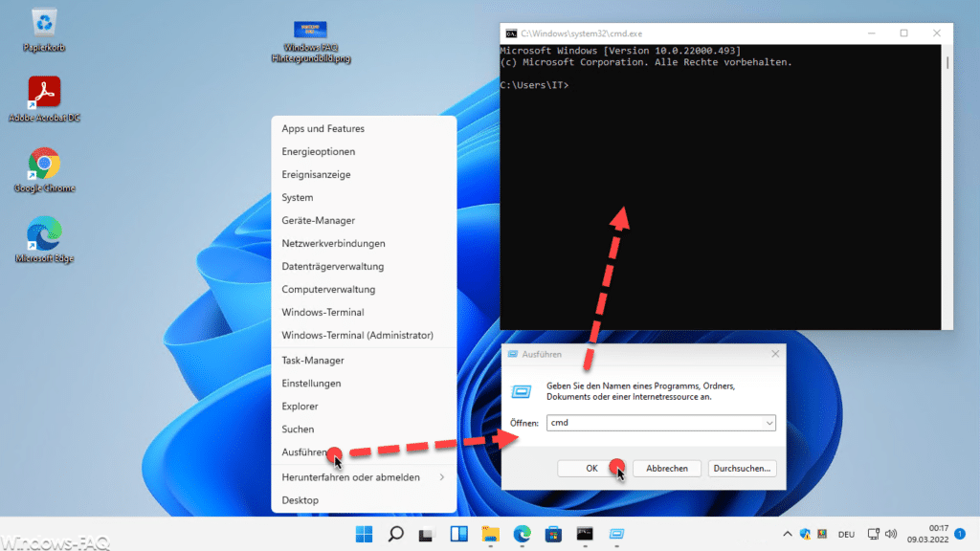
Task: Maximize the cmd.exe window
Action: pos(903,33)
